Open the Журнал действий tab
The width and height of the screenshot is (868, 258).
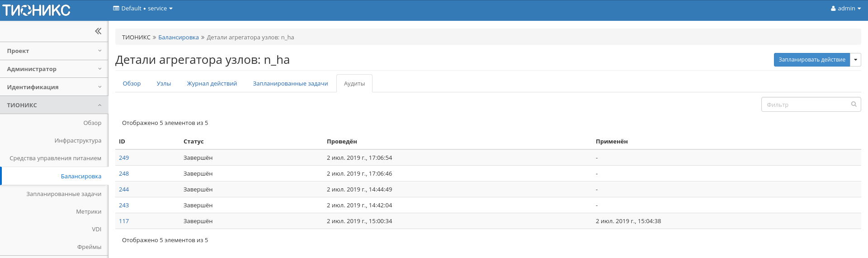[x=212, y=84]
